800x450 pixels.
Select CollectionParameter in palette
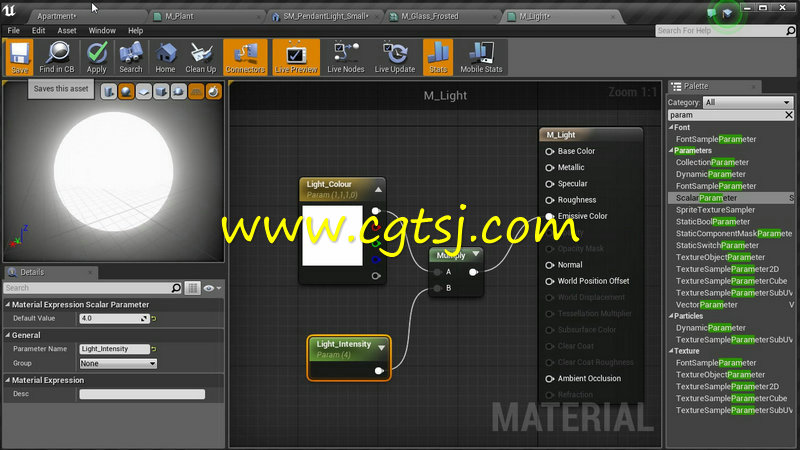pos(712,162)
